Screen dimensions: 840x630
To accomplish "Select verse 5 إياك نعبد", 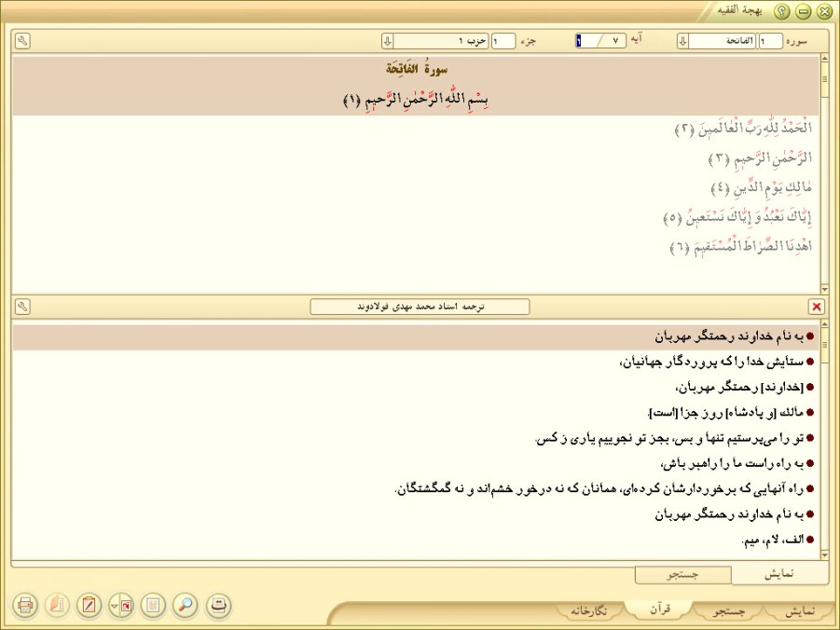I will 737,217.
